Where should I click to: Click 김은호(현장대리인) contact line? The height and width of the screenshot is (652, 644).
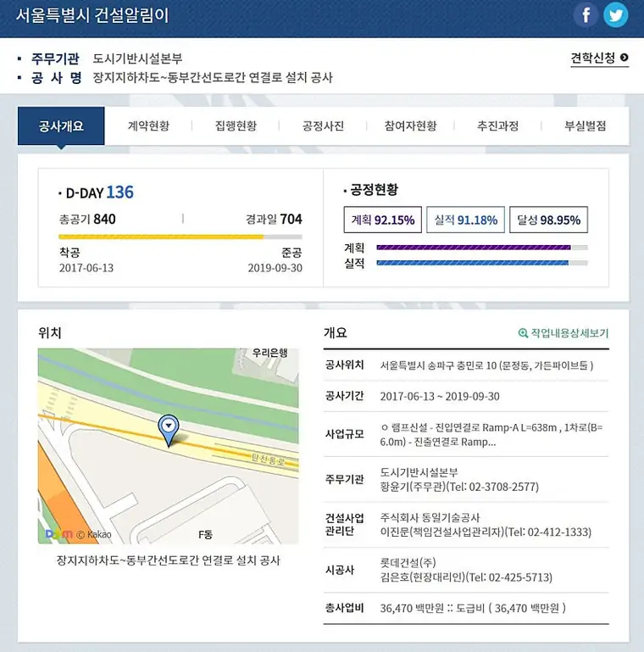click(466, 577)
